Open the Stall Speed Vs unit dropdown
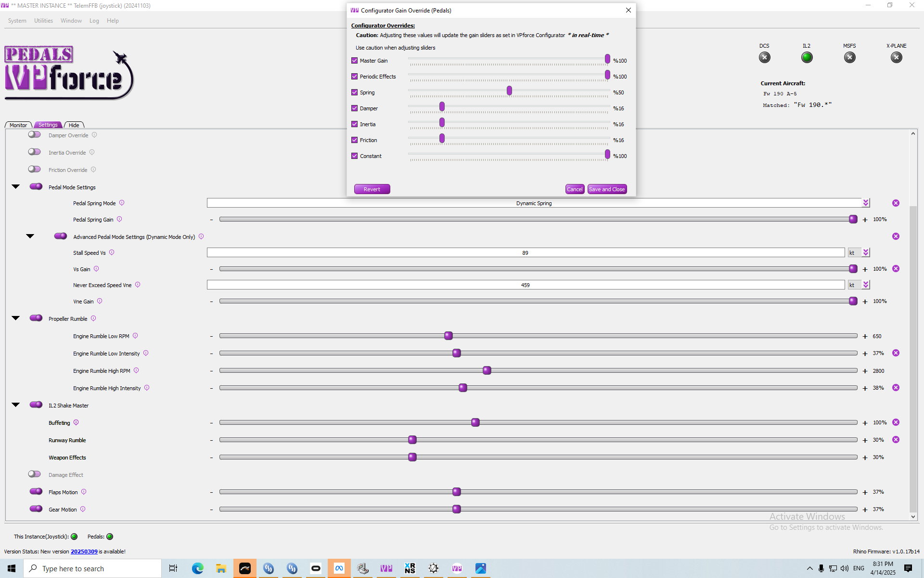Screen dimensions: 924x578 pyautogui.click(x=866, y=253)
